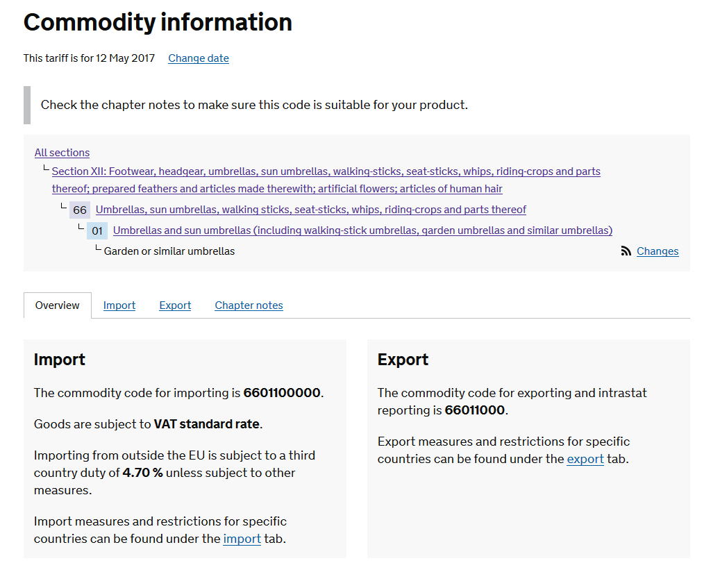Click the export link in Export panel
This screenshot has width=720, height=588.
pos(585,459)
